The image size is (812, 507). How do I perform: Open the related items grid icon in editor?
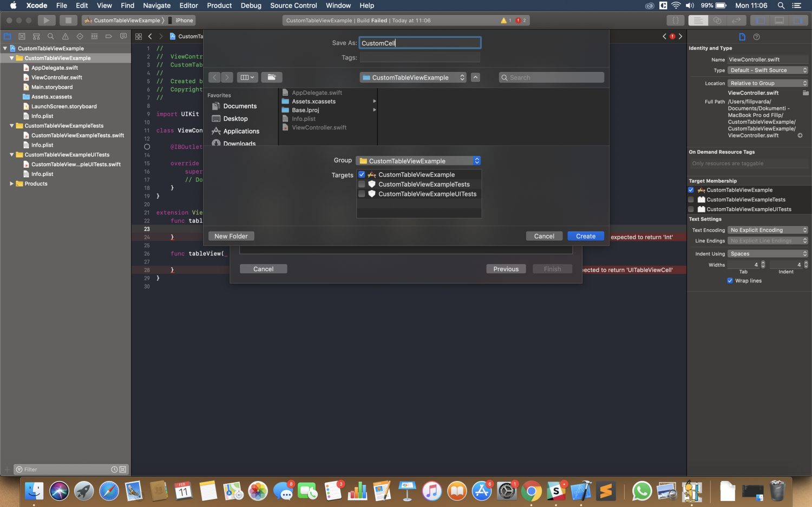(x=139, y=36)
